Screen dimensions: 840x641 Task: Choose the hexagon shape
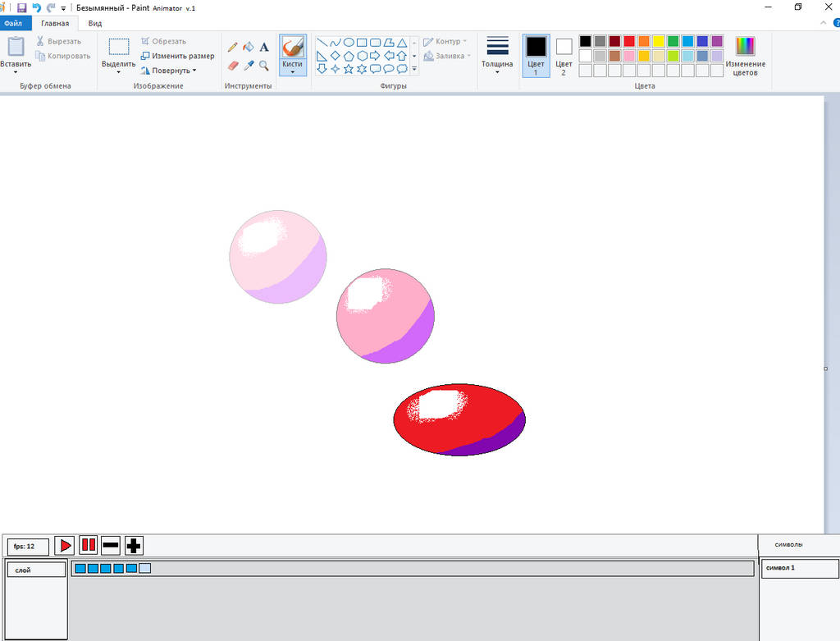pyautogui.click(x=362, y=56)
